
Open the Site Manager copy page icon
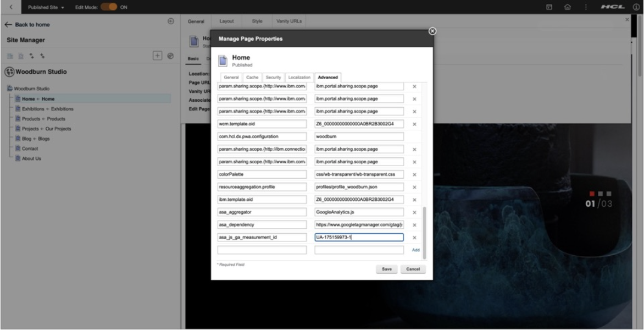click(x=9, y=56)
